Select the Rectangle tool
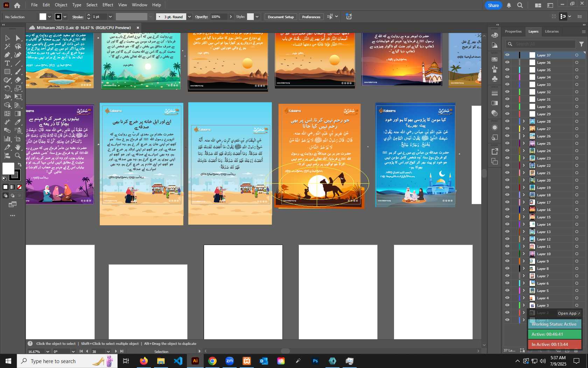The height and width of the screenshot is (368, 588). pos(7,71)
